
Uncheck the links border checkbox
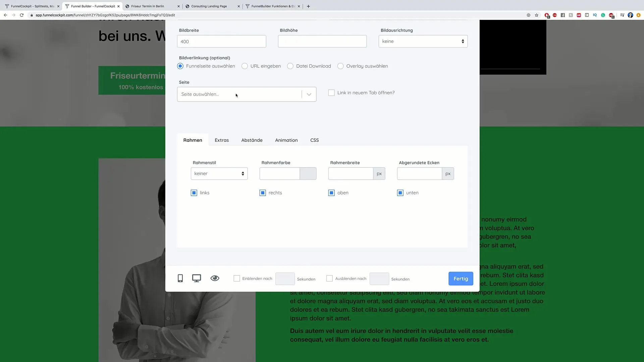pos(194,193)
